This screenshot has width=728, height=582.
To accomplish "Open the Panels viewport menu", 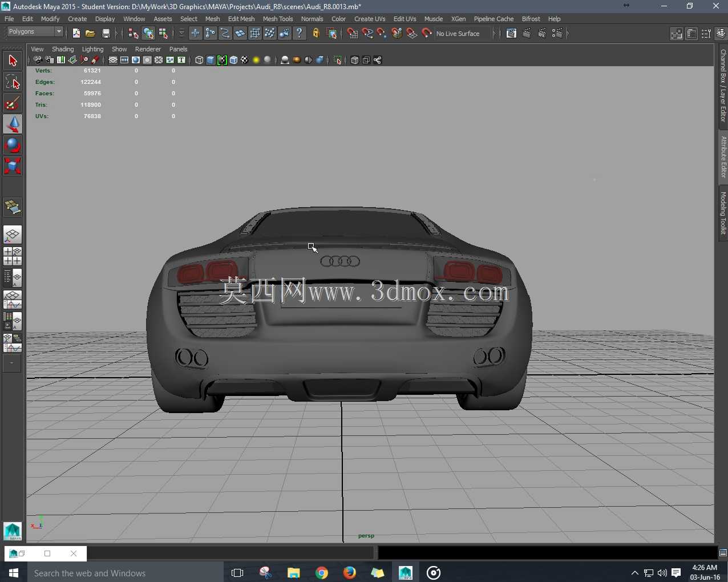I will pyautogui.click(x=178, y=49).
